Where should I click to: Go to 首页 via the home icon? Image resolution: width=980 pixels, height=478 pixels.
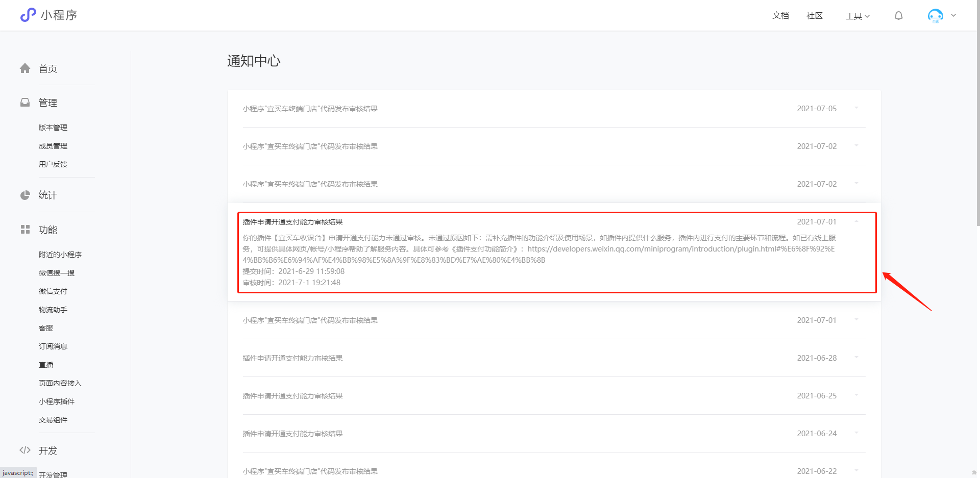click(25, 68)
